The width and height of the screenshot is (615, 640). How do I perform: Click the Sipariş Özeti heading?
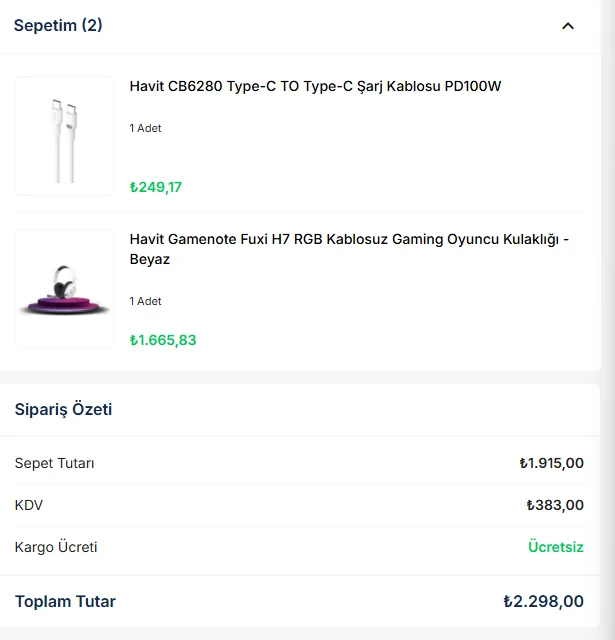(63, 409)
